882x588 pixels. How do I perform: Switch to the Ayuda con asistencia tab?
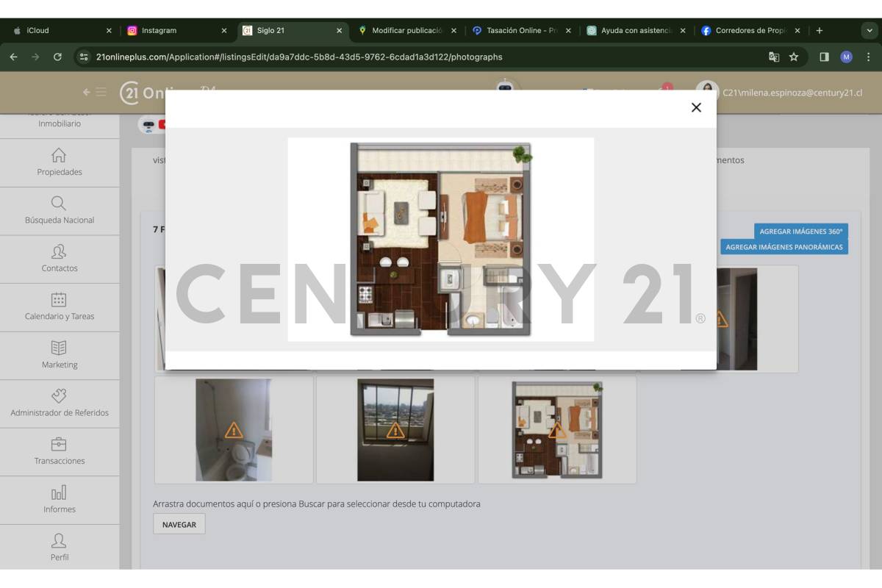(x=636, y=31)
